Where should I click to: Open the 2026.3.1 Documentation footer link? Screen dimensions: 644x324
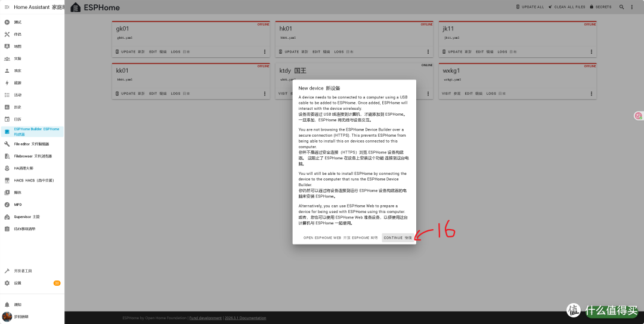(245, 318)
